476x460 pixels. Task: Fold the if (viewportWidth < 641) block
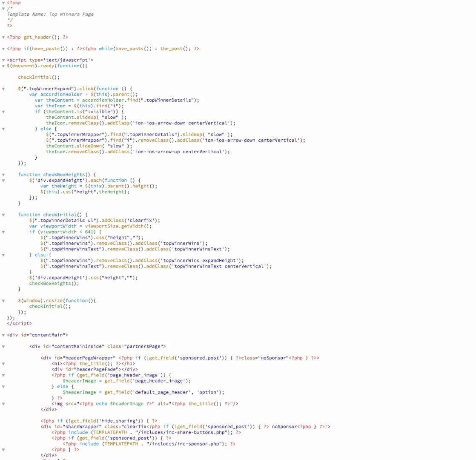[3, 232]
